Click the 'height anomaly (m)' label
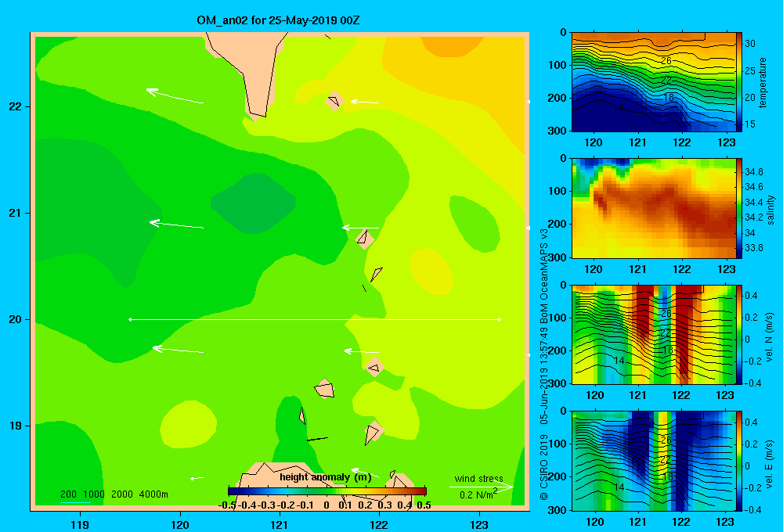 [x=326, y=477]
